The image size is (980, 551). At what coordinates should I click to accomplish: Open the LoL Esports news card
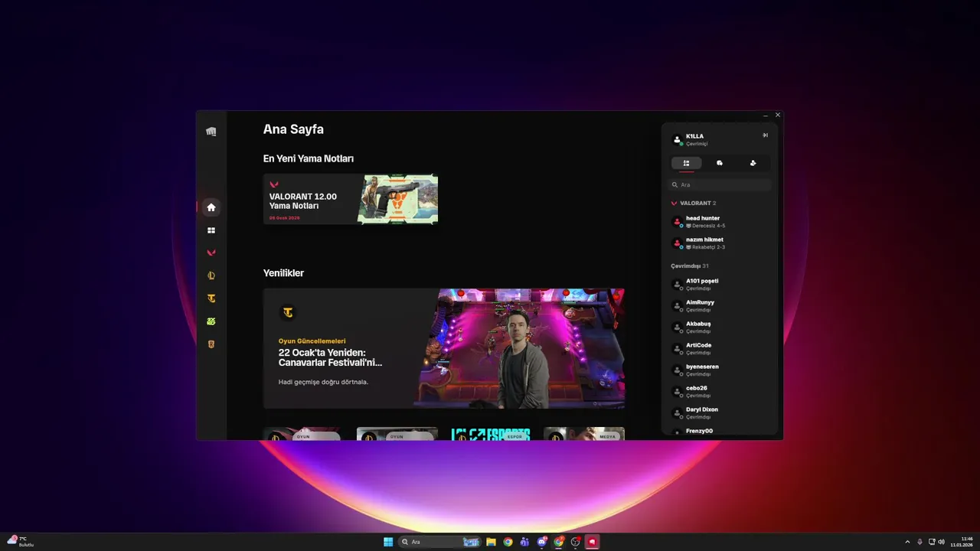(491, 434)
